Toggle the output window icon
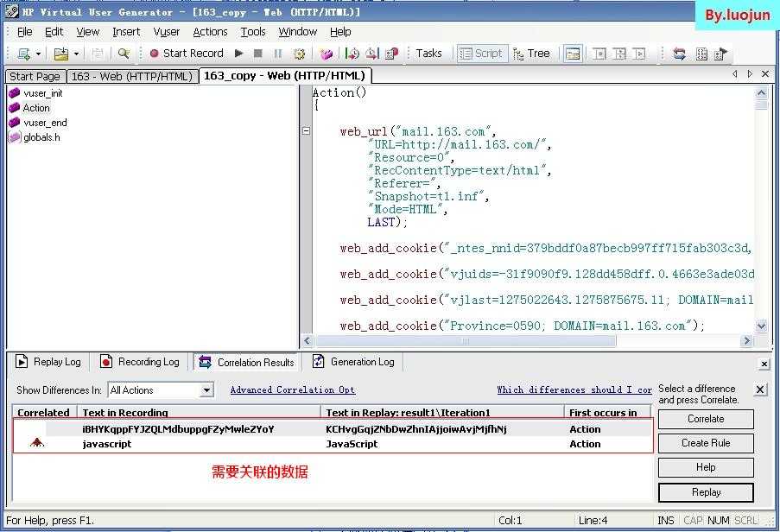780x532 pixels. tap(573, 54)
